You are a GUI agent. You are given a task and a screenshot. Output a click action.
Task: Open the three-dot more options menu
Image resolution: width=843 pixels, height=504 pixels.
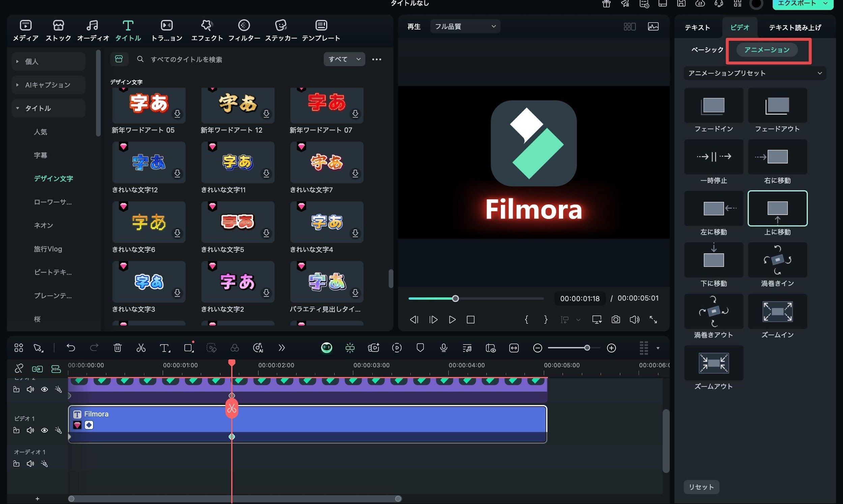click(x=377, y=59)
